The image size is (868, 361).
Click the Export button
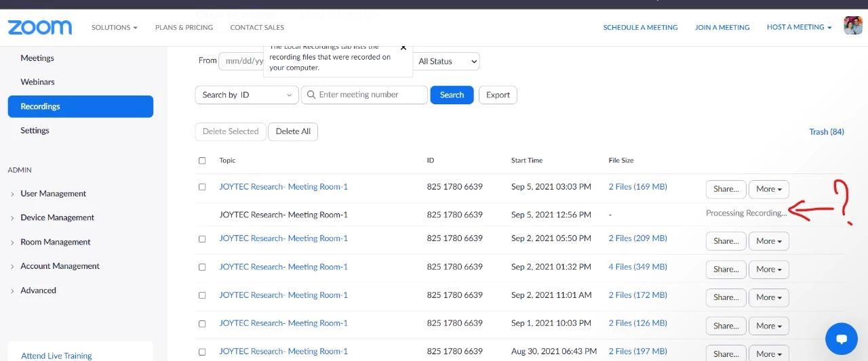[x=498, y=95]
